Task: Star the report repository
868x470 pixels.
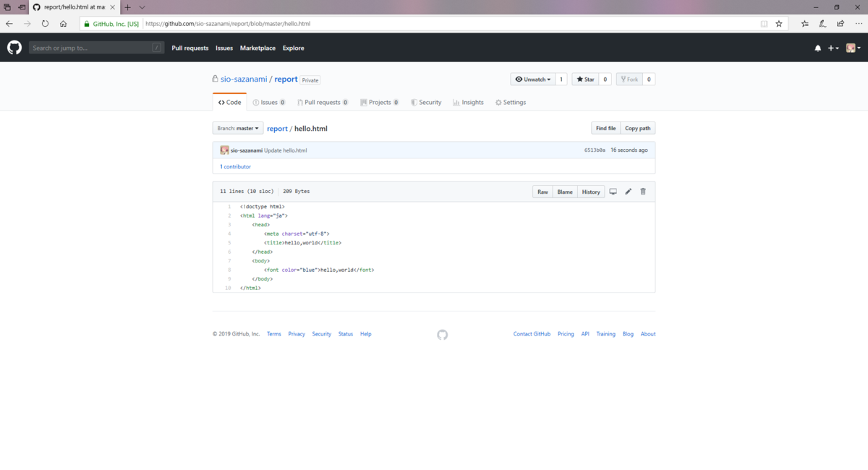Action: [x=585, y=80]
